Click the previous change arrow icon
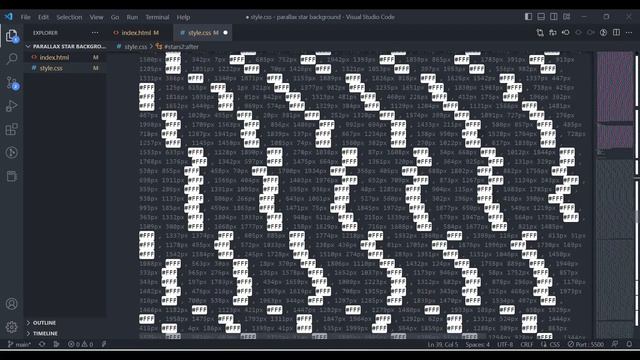This screenshot has height=360, width=640. coord(578,33)
